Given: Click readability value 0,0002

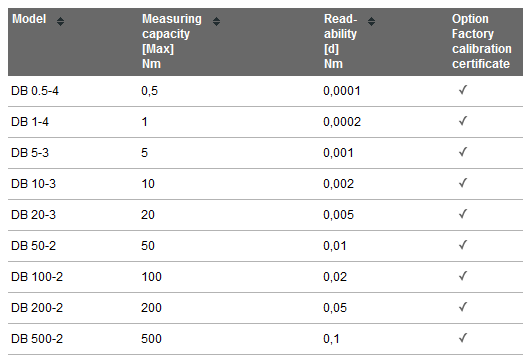Looking at the screenshot, I should (x=342, y=122).
